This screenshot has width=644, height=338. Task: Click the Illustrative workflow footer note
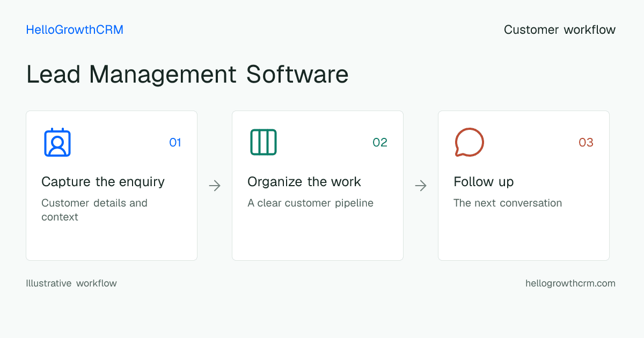(71, 283)
